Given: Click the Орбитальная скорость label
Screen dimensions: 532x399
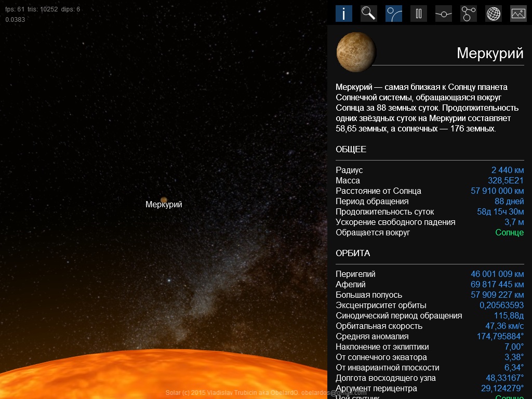Looking at the screenshot, I should coord(379,326).
